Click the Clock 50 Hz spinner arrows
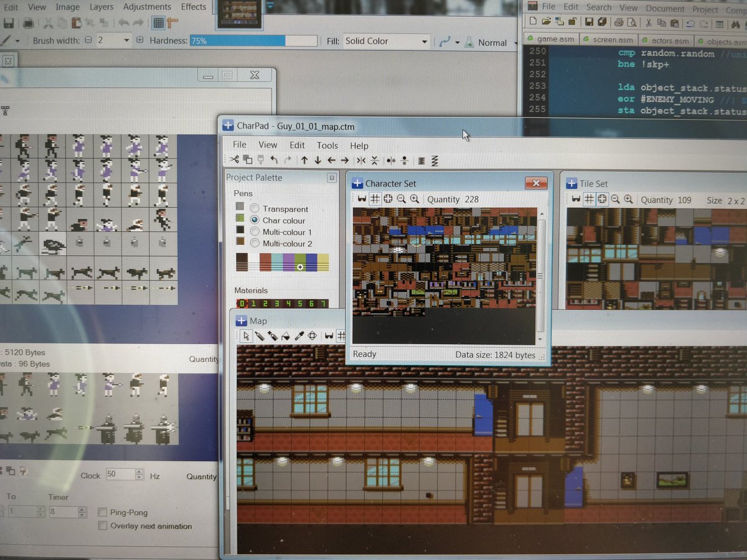 139,475
